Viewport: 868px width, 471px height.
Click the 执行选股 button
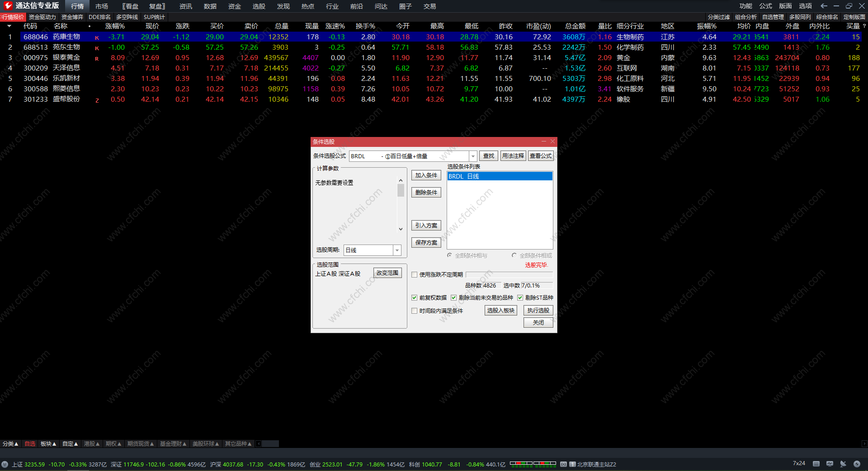pos(538,311)
